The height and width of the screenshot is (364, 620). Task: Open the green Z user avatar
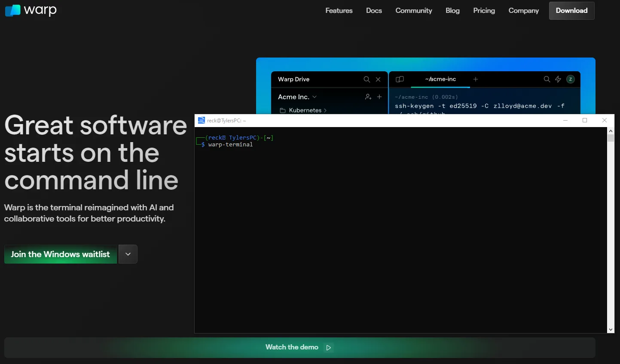pyautogui.click(x=571, y=79)
